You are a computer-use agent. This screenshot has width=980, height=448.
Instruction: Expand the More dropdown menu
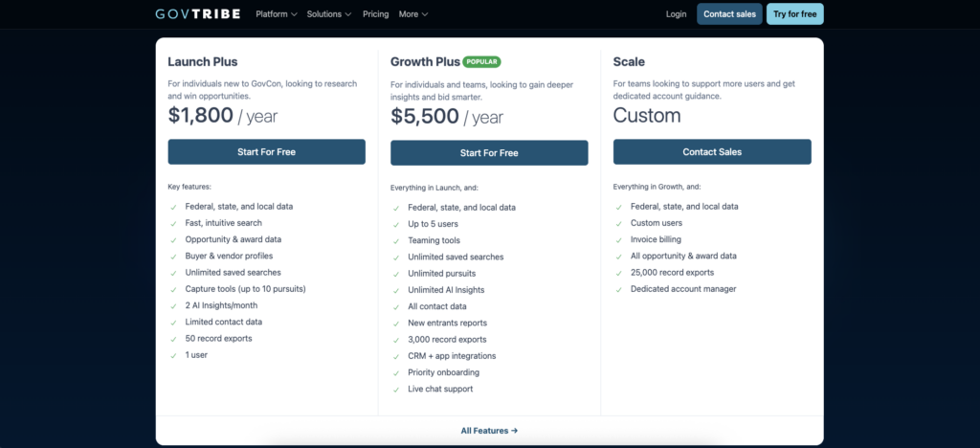pos(413,14)
